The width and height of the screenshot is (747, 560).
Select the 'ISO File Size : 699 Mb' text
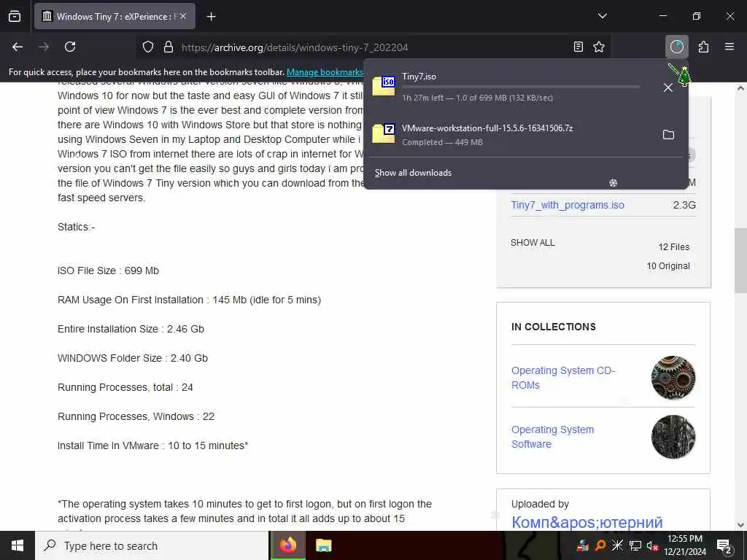point(108,271)
